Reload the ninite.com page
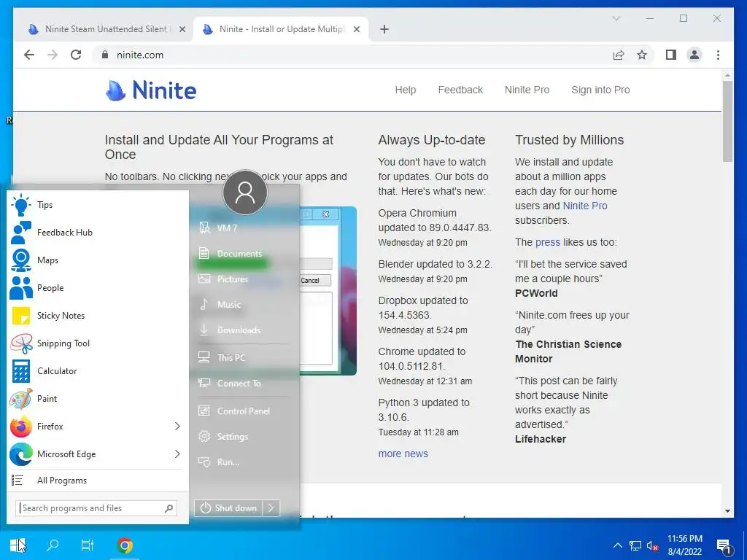This screenshot has height=560, width=747. click(x=76, y=55)
